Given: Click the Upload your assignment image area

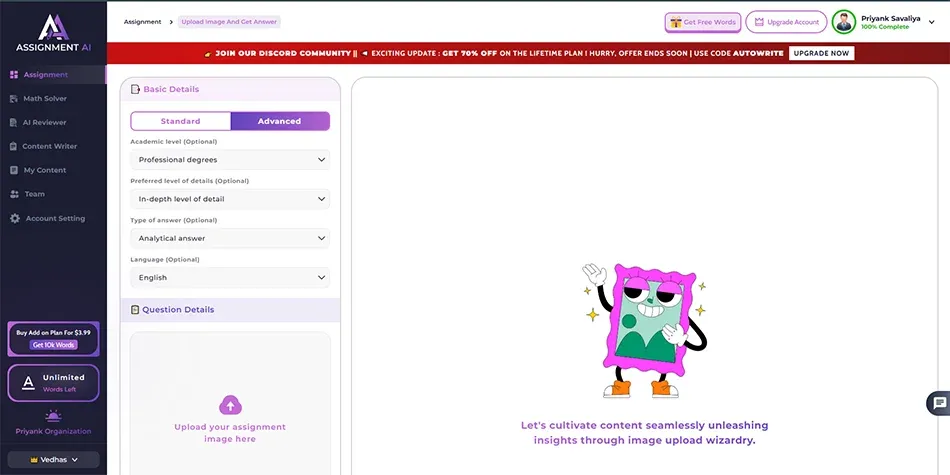Looking at the screenshot, I should pyautogui.click(x=230, y=404).
